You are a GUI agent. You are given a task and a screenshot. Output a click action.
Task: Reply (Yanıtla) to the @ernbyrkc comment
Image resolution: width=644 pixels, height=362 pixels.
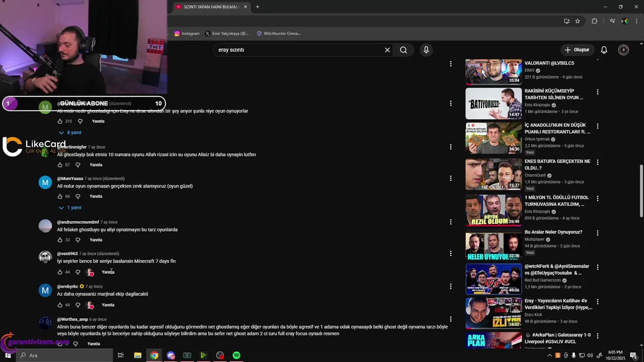click(108, 305)
